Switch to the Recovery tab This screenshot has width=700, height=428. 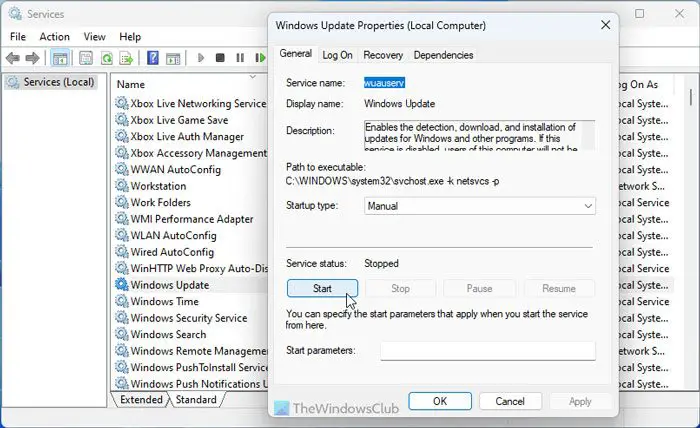click(x=383, y=55)
